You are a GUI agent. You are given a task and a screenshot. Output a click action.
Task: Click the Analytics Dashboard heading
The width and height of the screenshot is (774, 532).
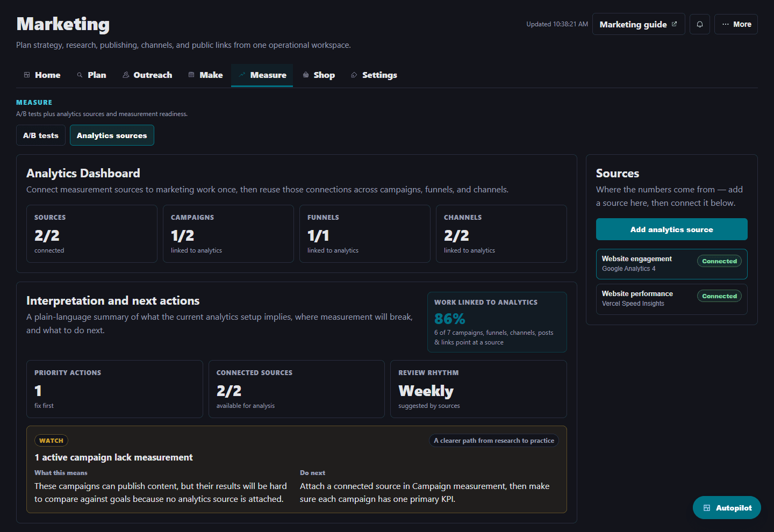(x=83, y=173)
